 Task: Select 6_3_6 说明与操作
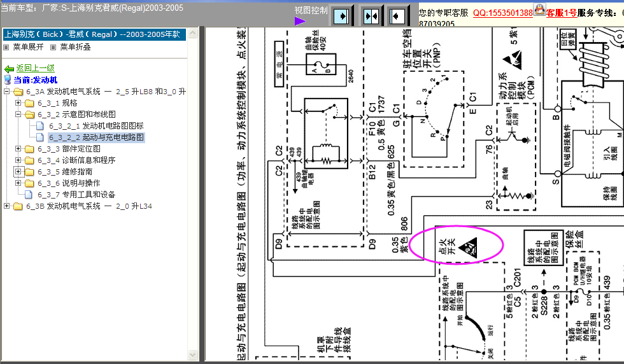click(x=69, y=183)
